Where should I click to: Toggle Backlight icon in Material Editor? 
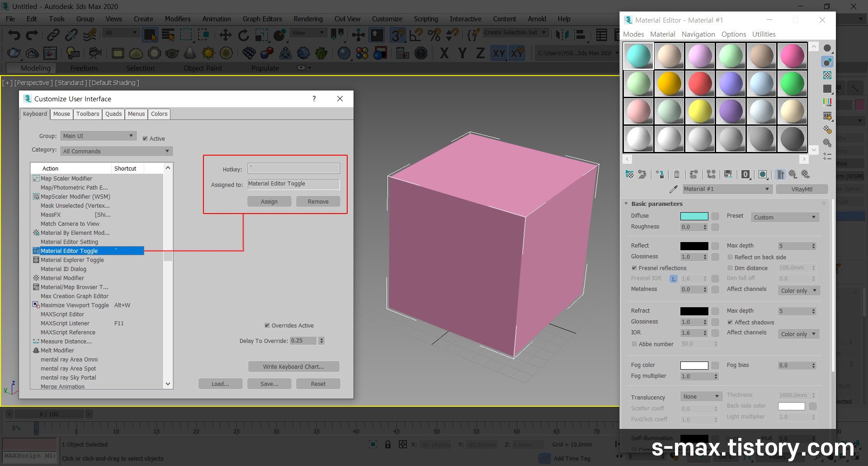click(x=827, y=62)
